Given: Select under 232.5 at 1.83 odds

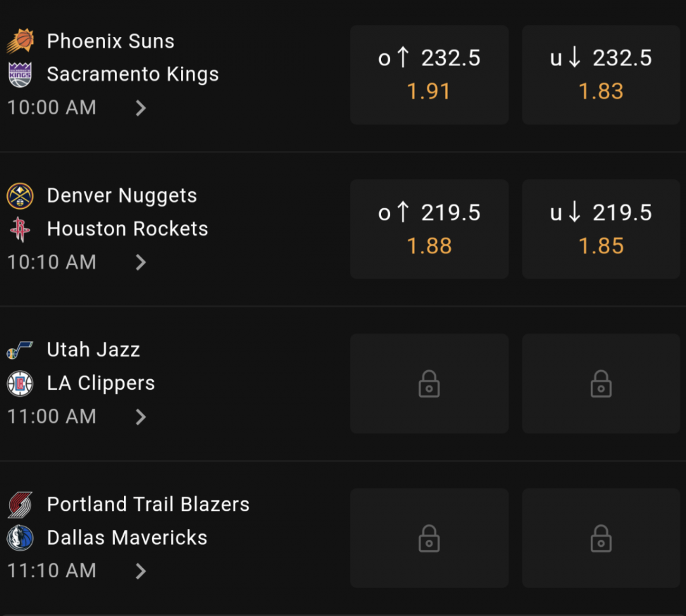Looking at the screenshot, I should coord(601,75).
